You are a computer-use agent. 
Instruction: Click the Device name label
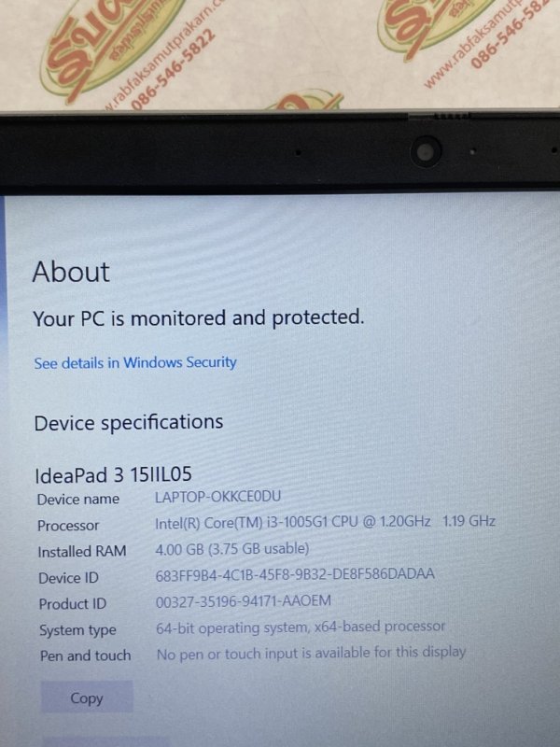coord(78,500)
